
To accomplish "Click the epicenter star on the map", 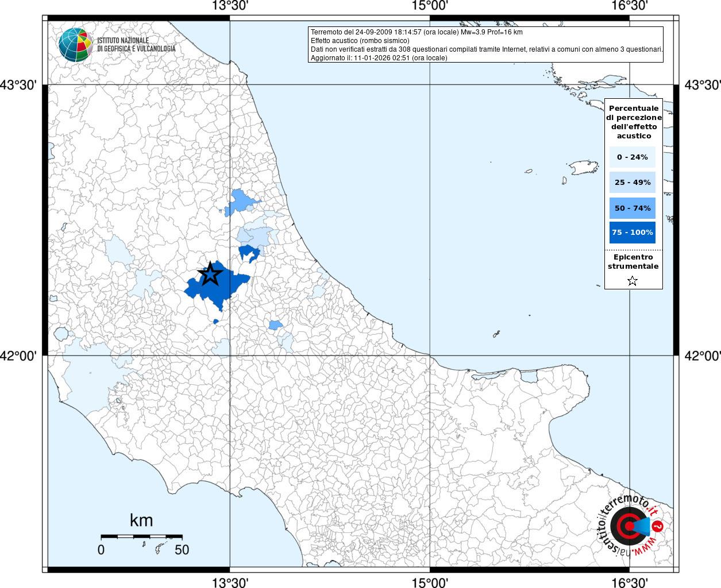I will [x=210, y=274].
